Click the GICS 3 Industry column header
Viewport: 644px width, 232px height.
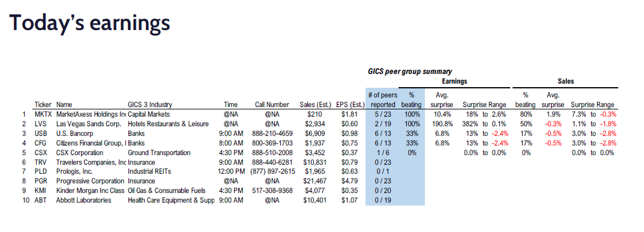(x=150, y=105)
